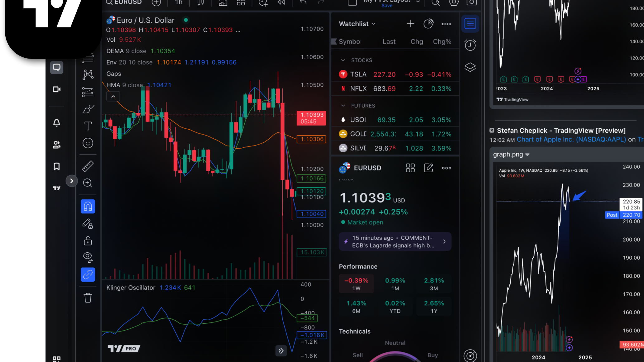Toggle the link drawings sync tool
Screen dimensions: 644x362
[88, 274]
